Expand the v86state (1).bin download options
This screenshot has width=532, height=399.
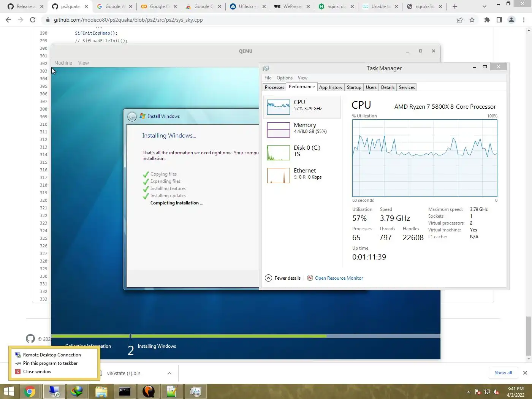(x=169, y=373)
